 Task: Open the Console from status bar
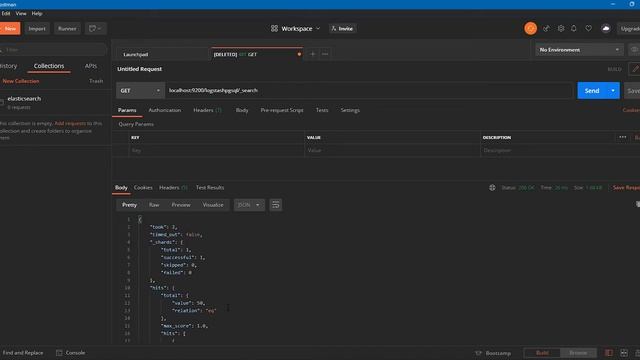pyautogui.click(x=71, y=353)
